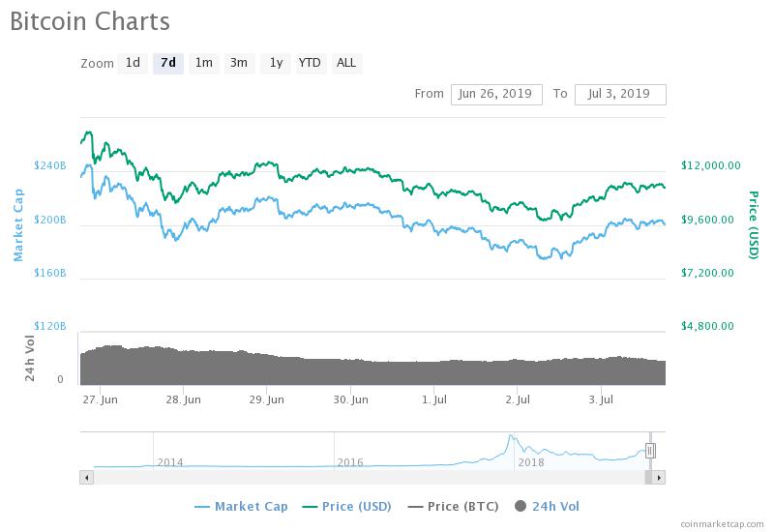Open the coinmarketcap.com credit link

pyautogui.click(x=722, y=524)
